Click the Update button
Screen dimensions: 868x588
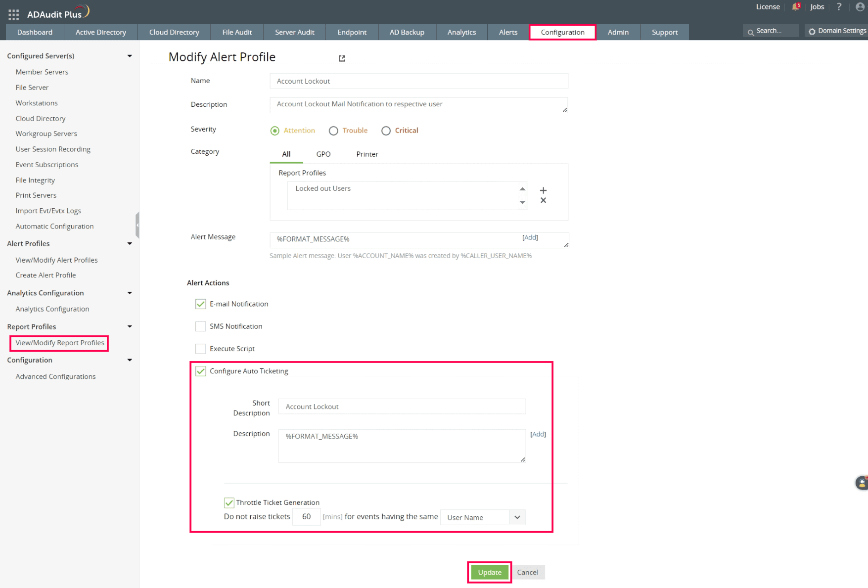490,572
